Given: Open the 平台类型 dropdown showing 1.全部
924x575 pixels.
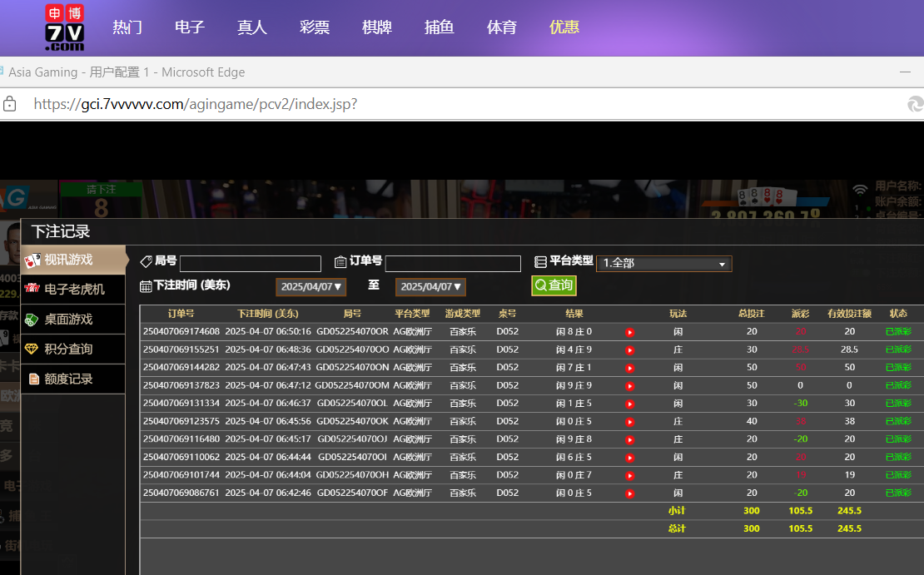Looking at the screenshot, I should [x=663, y=263].
